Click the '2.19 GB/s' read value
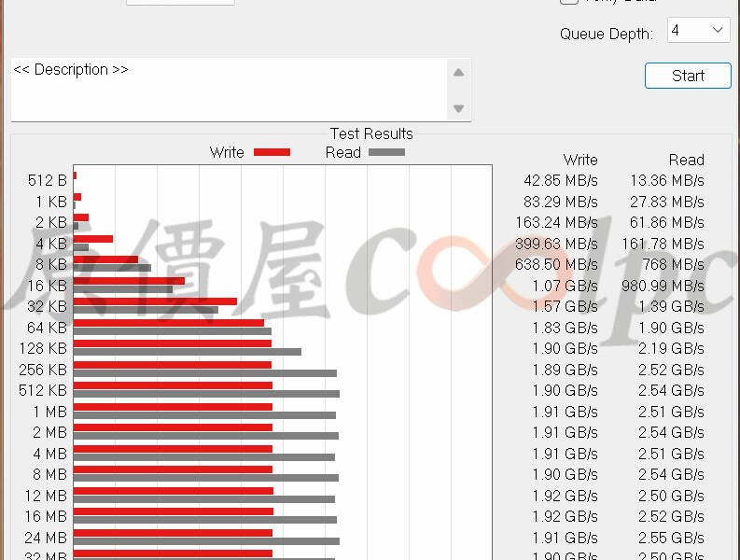Screen dimensions: 740x560 tap(671, 348)
